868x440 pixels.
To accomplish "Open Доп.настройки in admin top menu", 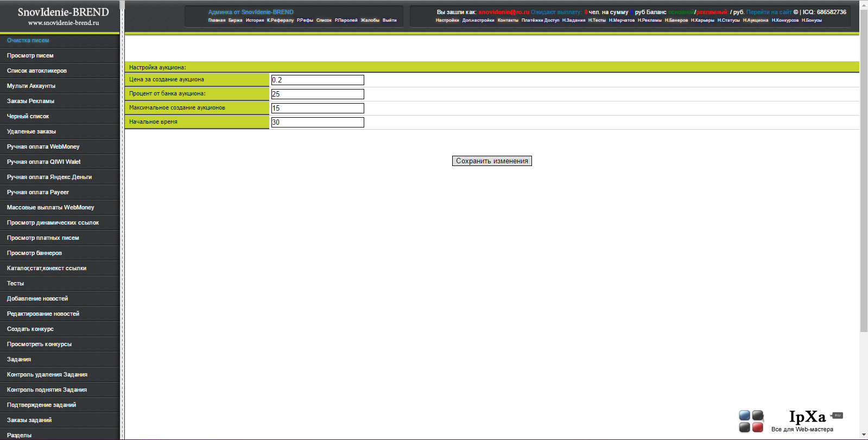I will [478, 20].
